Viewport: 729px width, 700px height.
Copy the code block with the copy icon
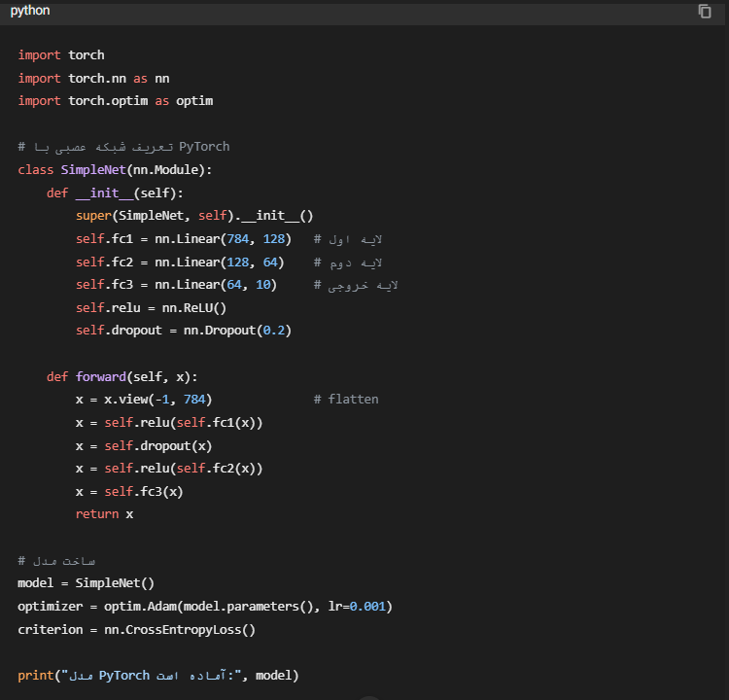point(705,11)
